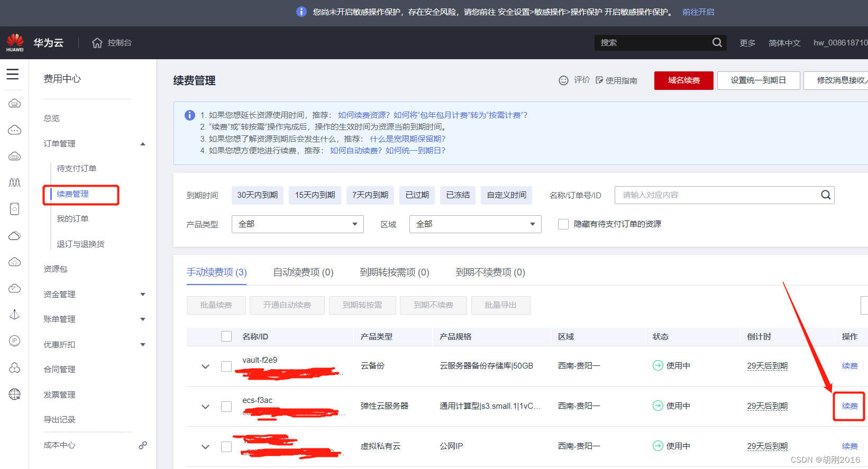This screenshot has height=469, width=868.
Task: Filter by 30天内到期
Action: [258, 195]
